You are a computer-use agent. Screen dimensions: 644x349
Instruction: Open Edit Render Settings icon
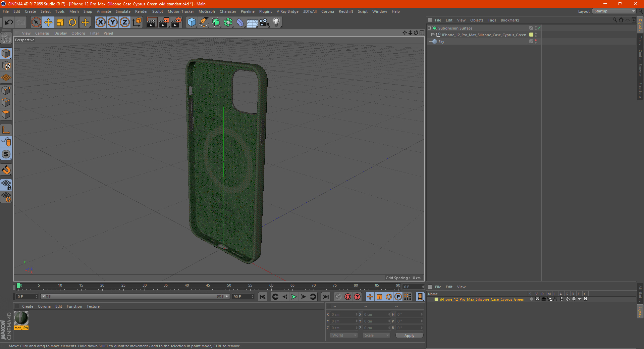coord(176,22)
